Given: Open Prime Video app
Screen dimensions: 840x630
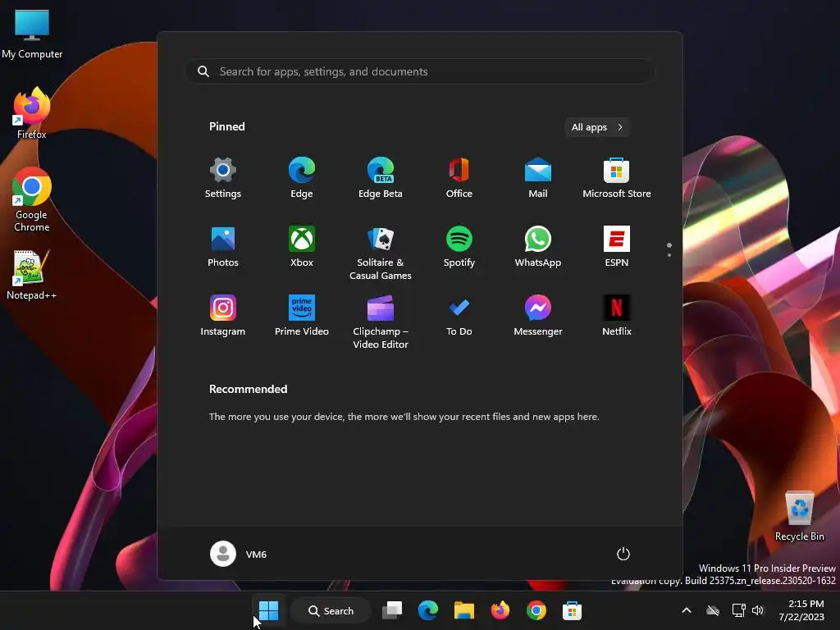Looking at the screenshot, I should (x=302, y=316).
